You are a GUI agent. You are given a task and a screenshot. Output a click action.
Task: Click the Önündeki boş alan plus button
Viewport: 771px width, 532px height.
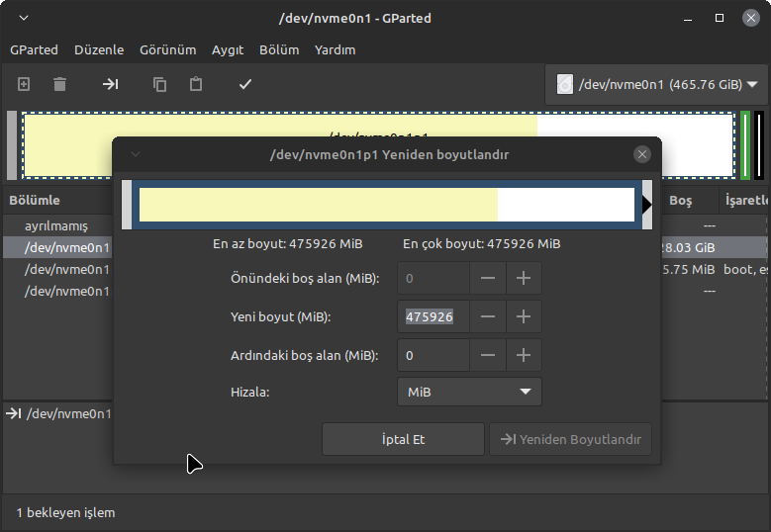coord(524,279)
